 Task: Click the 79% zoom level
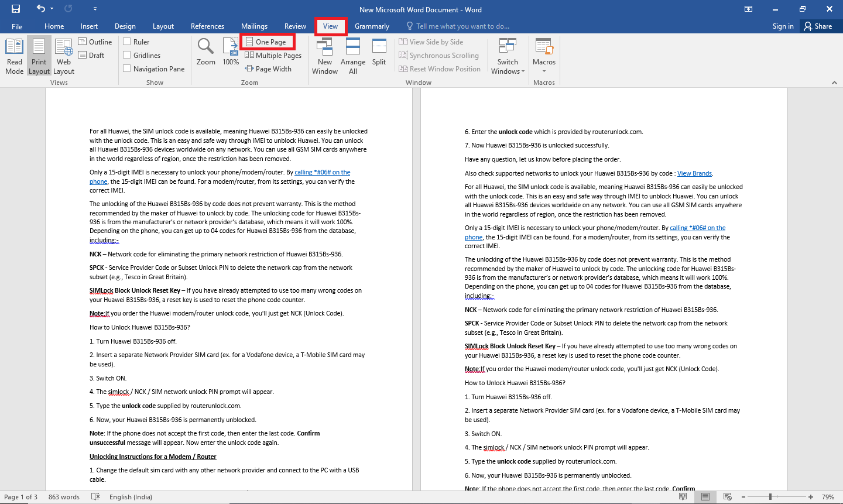828,497
